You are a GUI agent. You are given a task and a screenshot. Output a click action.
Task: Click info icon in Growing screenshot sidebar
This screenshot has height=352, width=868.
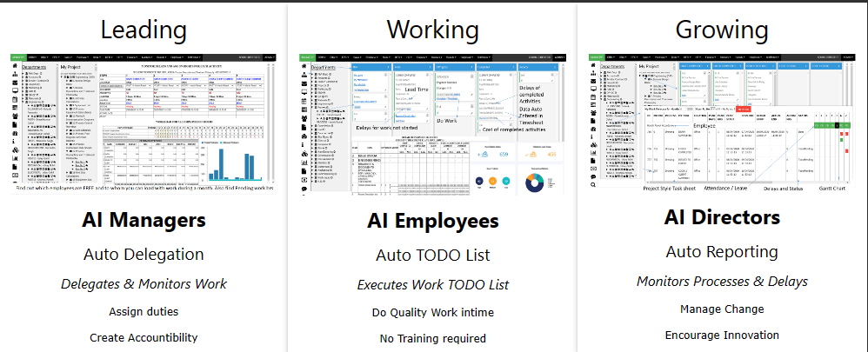[x=591, y=136]
